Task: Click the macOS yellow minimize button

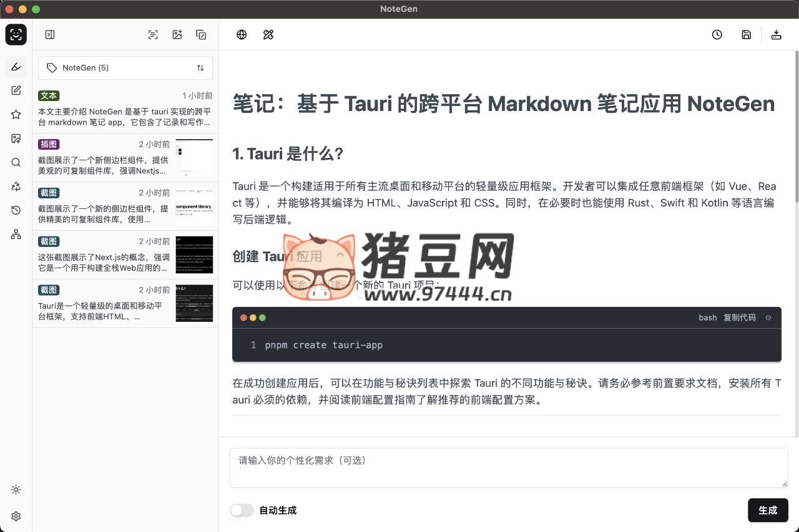Action: (x=22, y=9)
